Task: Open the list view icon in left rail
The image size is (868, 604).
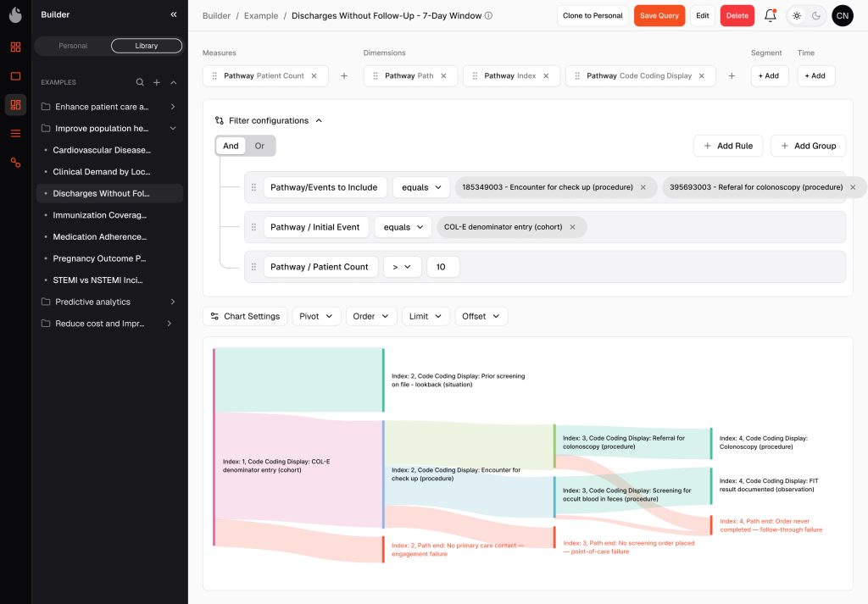Action: (x=15, y=133)
